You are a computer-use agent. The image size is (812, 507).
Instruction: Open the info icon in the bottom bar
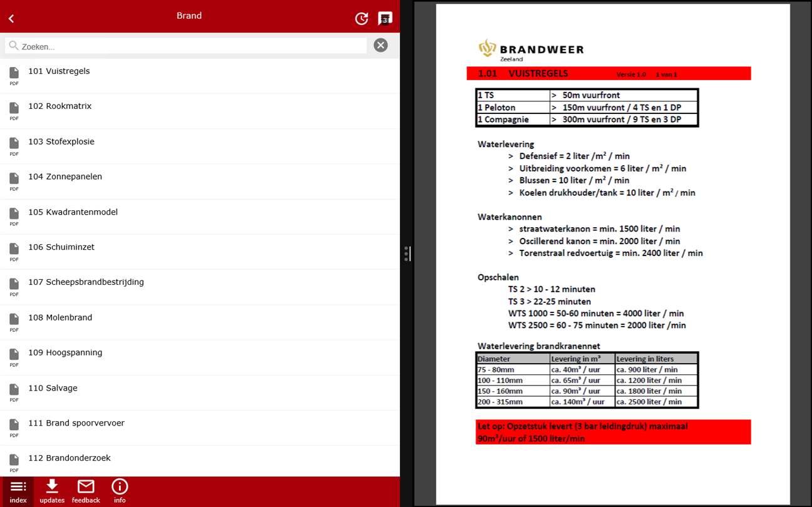[120, 491]
